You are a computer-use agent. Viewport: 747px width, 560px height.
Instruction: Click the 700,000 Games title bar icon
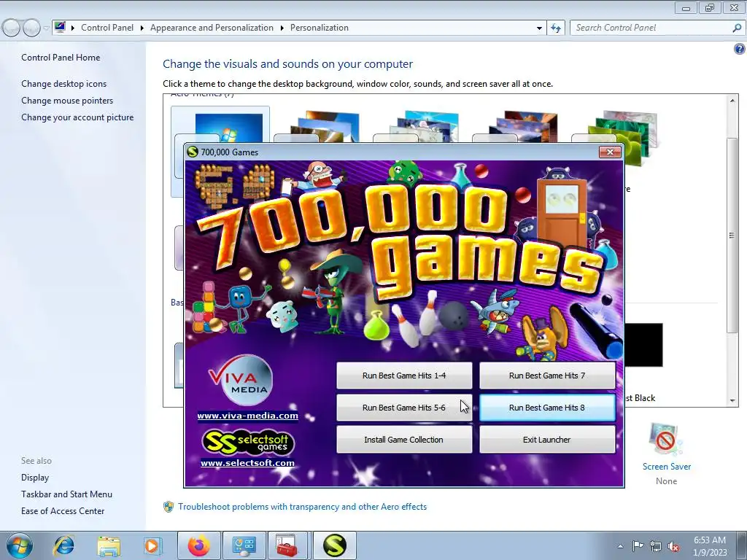point(193,152)
